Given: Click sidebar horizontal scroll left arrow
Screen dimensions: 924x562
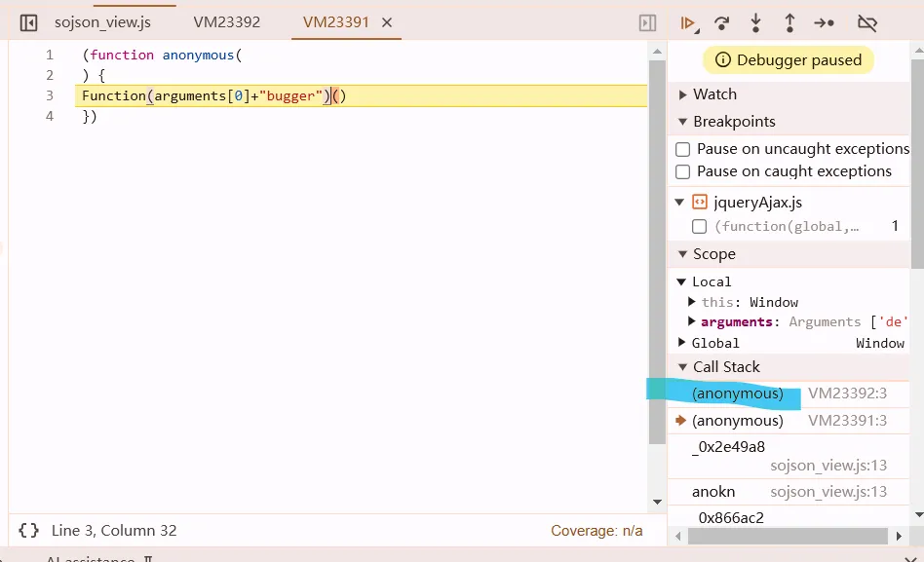Looking at the screenshot, I should [x=677, y=536].
